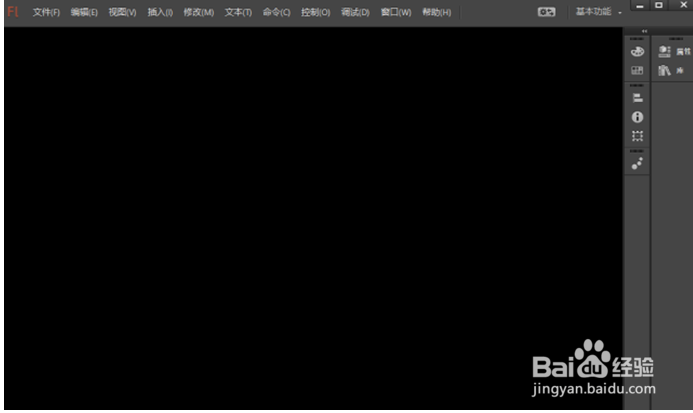Open the 窗口(W) menu
Screen dimensions: 693x413
coord(396,12)
